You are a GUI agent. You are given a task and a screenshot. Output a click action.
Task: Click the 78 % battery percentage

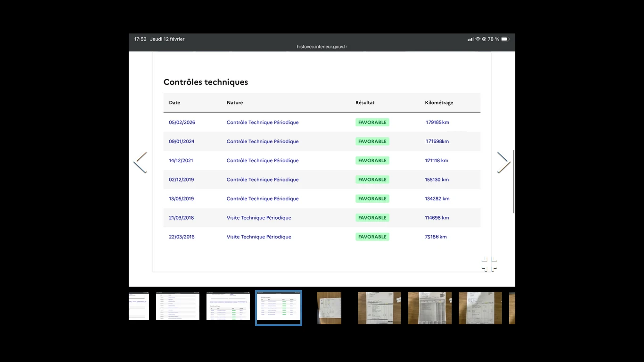pos(494,39)
